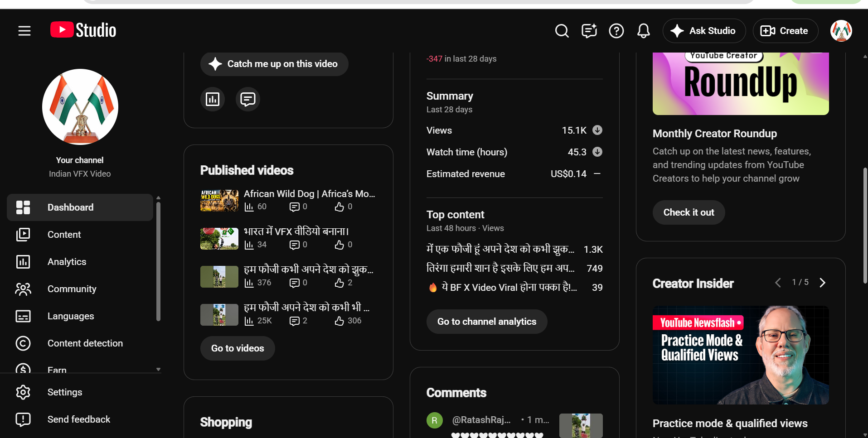Open the hamburger navigation menu

pos(24,31)
